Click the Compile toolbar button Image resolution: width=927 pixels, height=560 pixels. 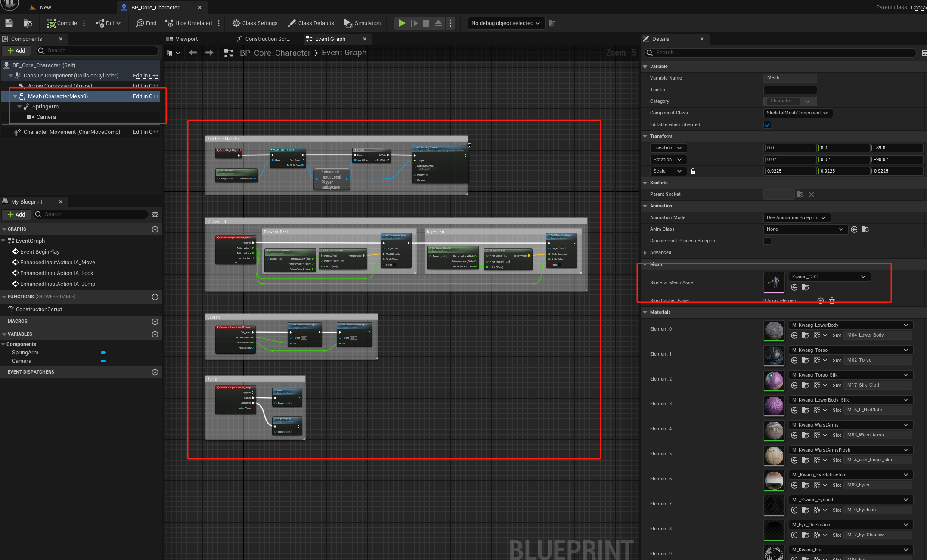(x=62, y=23)
